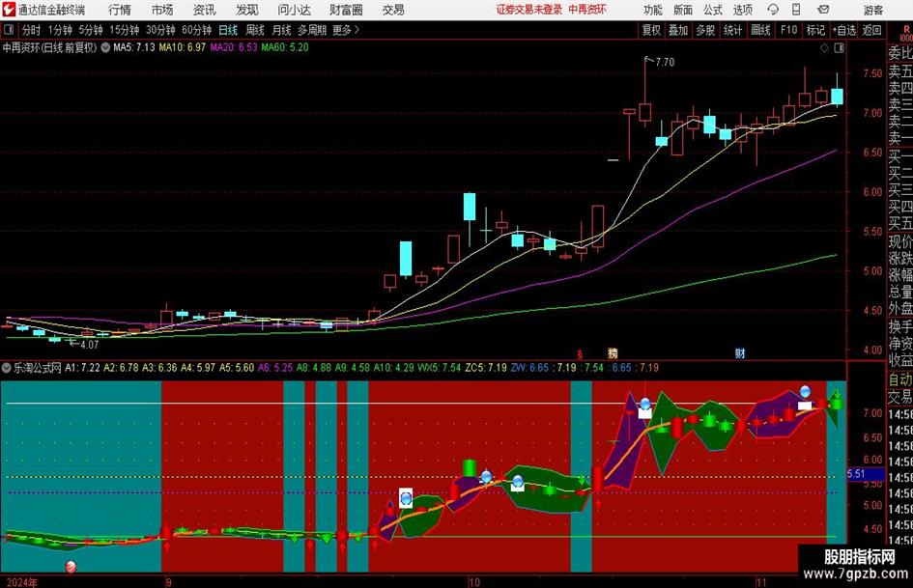Image resolution: width=913 pixels, height=588 pixels.
Task: Click the MA10: 6.97 indicator value
Action: click(183, 47)
